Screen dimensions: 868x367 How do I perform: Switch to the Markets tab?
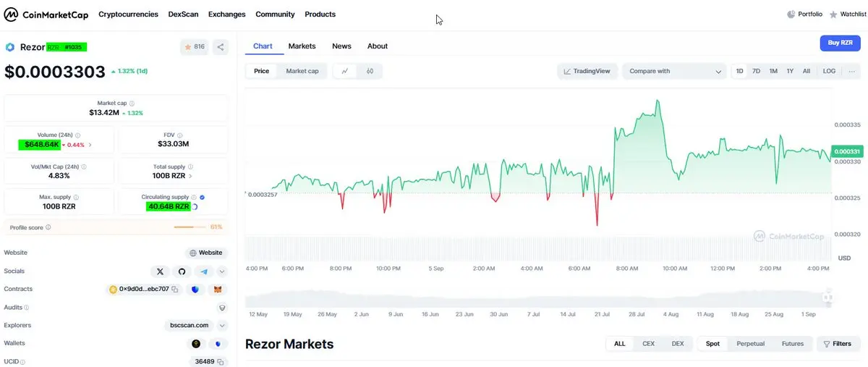[302, 46]
